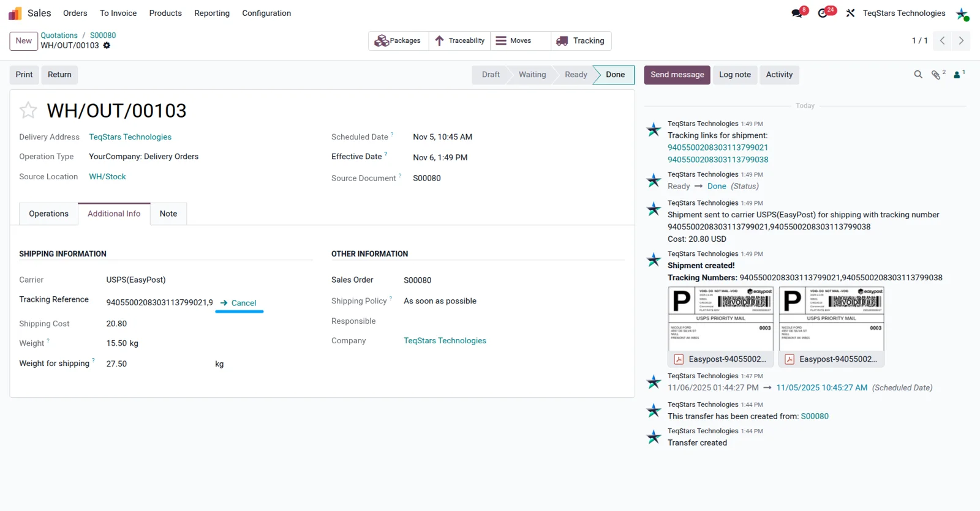Open the user avatar menu
The image size is (980, 511).
pyautogui.click(x=962, y=13)
